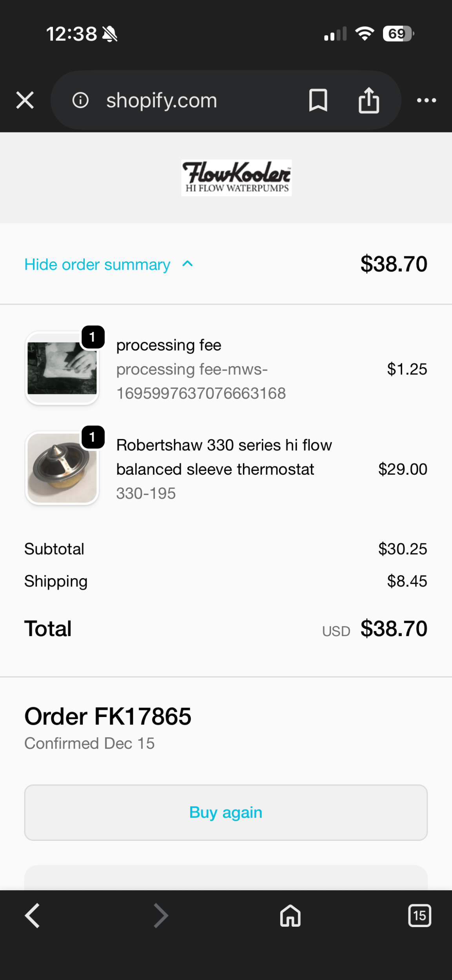Image resolution: width=452 pixels, height=980 pixels.
Task: Go forward with the browser forward arrow
Action: (x=161, y=916)
